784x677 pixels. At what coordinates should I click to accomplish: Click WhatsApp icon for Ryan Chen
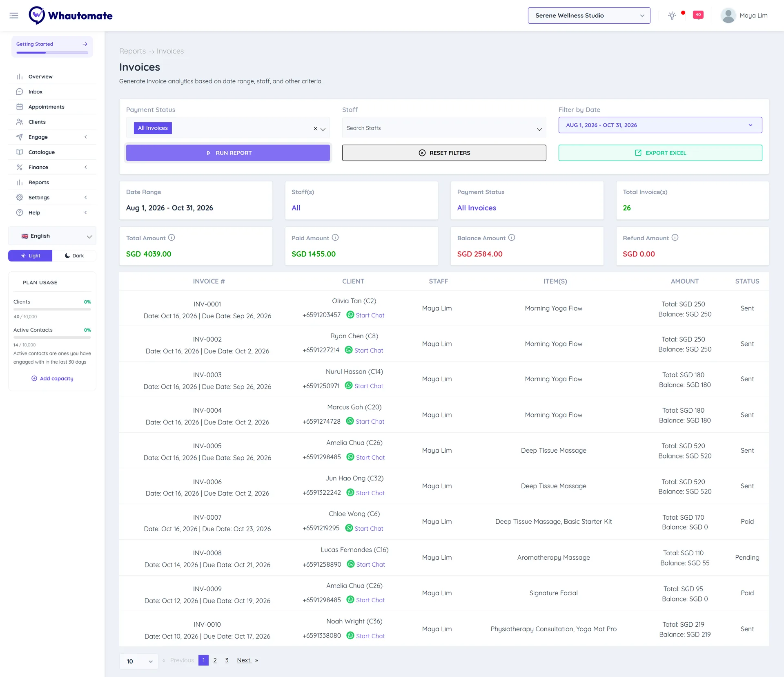[x=349, y=350]
